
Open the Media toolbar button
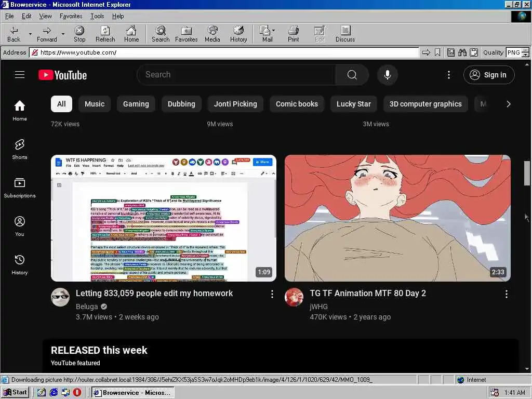pyautogui.click(x=212, y=34)
